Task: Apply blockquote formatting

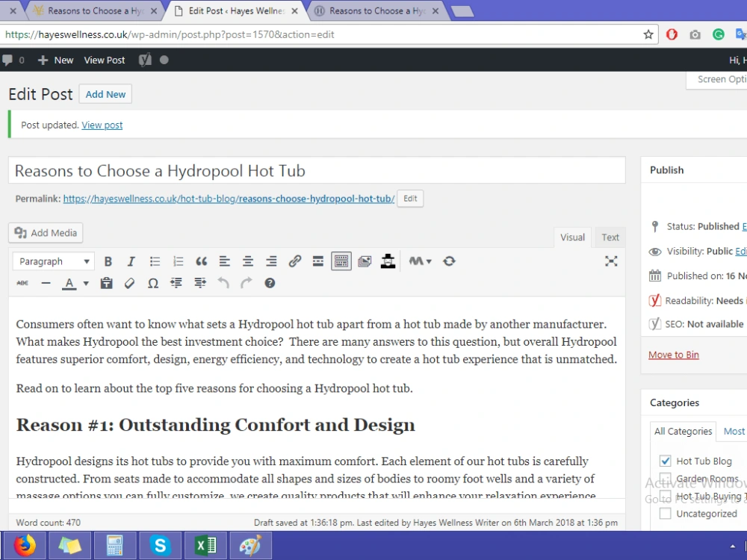Action: point(201,261)
